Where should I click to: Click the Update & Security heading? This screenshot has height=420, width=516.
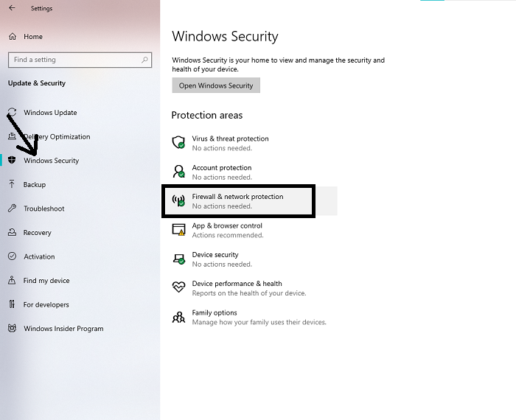pyautogui.click(x=37, y=83)
